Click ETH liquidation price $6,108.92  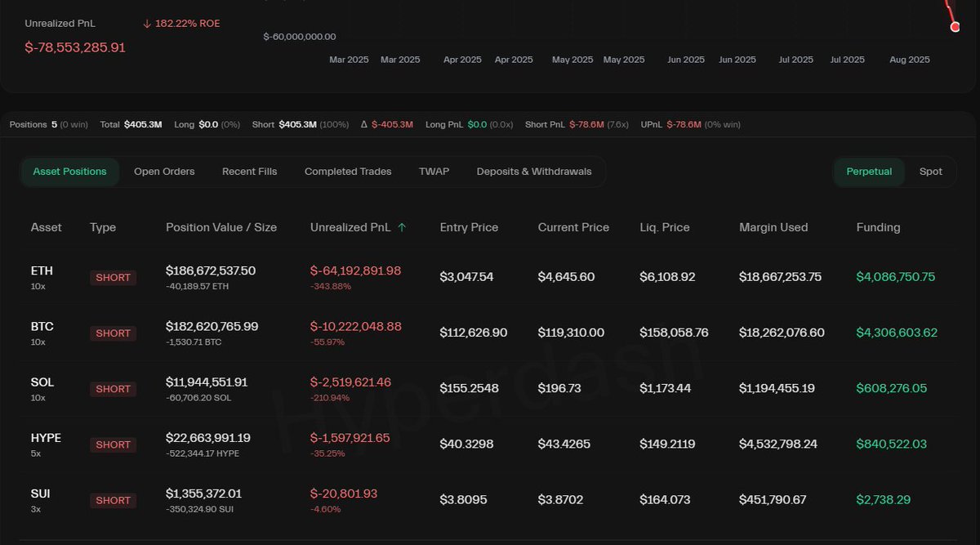pyautogui.click(x=667, y=277)
